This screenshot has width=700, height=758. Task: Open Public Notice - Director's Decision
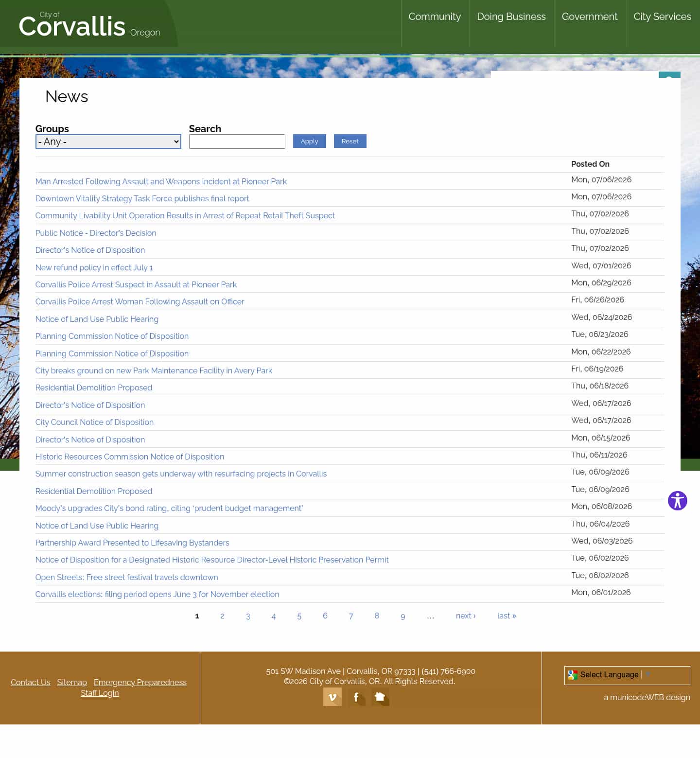pos(96,233)
